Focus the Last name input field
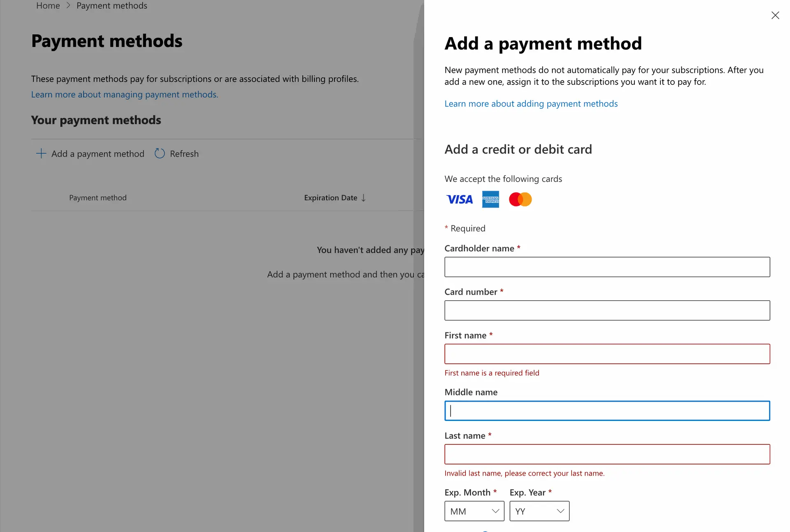The width and height of the screenshot is (790, 532). click(607, 454)
